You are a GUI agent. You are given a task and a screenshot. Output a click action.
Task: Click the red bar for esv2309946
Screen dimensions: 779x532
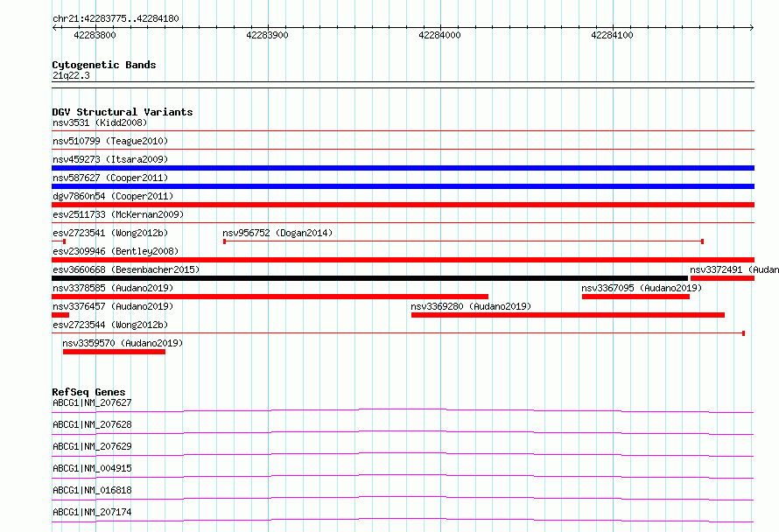pyautogui.click(x=403, y=260)
